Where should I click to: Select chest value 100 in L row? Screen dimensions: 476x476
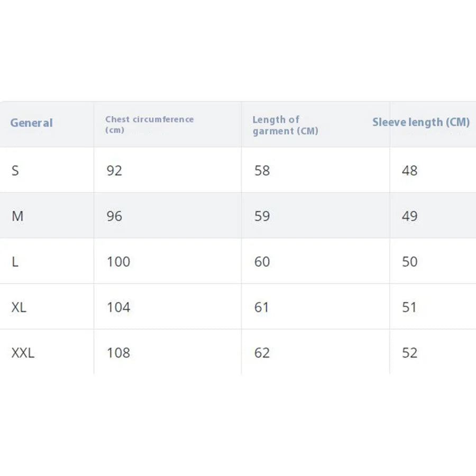[118, 262]
